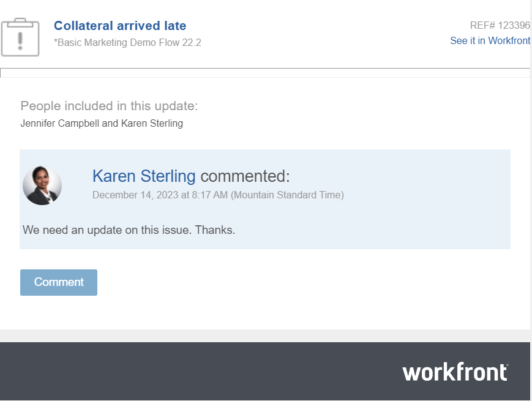Click Jennifer Campbell and Karen Sterling names
This screenshot has height=401, width=532.
[102, 123]
